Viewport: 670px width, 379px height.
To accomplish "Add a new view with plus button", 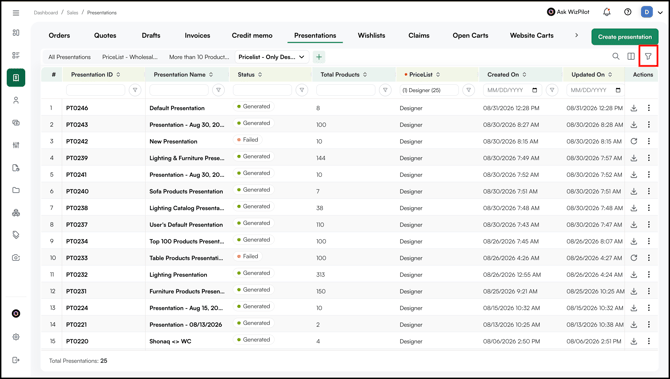I will tap(319, 57).
